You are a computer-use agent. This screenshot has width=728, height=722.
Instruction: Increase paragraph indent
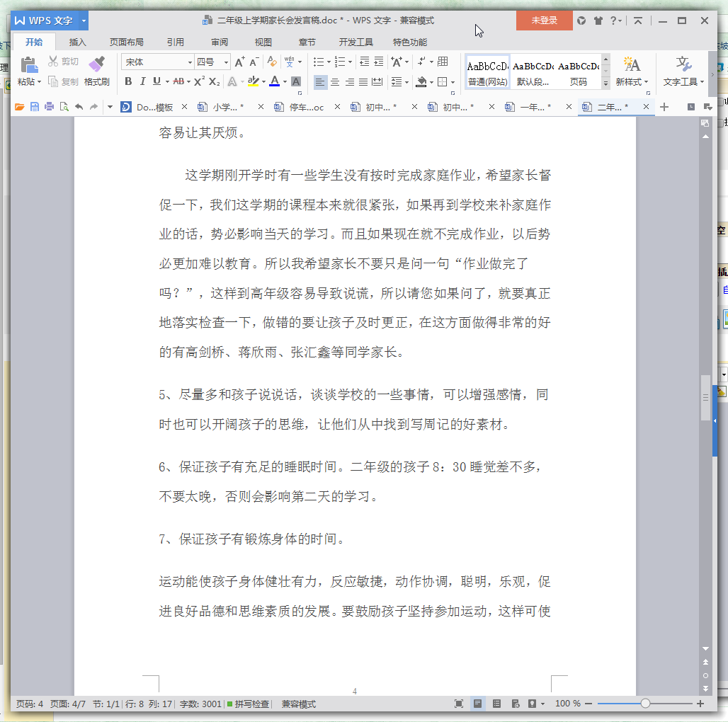[x=379, y=62]
